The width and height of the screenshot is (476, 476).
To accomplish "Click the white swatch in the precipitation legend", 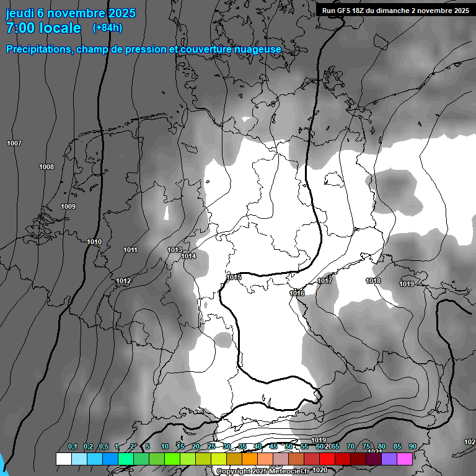I will click(x=64, y=459).
